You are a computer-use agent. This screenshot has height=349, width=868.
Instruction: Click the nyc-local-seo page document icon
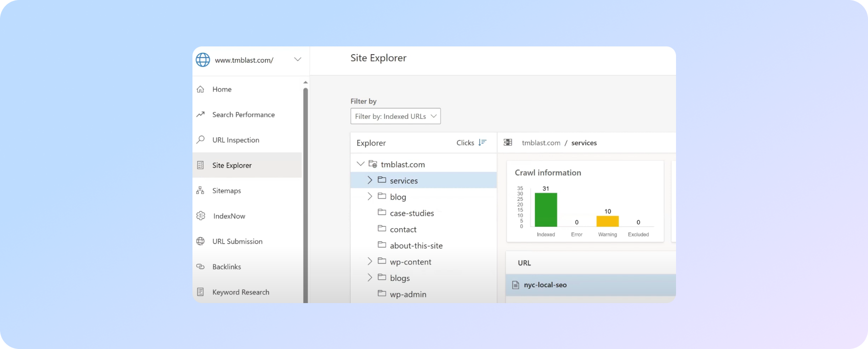click(515, 285)
